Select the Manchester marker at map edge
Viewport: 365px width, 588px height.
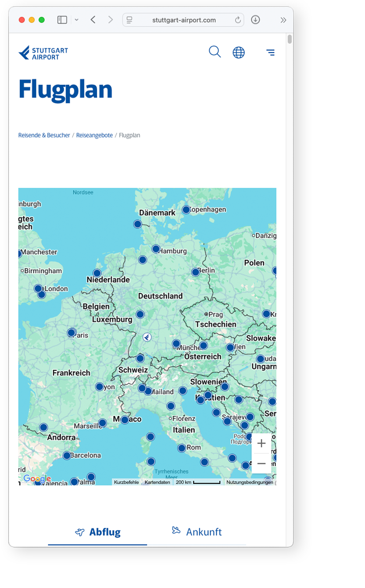point(20,254)
